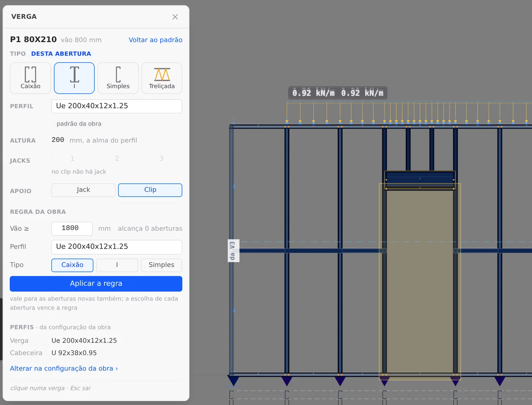Click the Verga profile value 'Ue 200x40x12x1.25'
The image size is (532, 405).
pyautogui.click(x=84, y=341)
